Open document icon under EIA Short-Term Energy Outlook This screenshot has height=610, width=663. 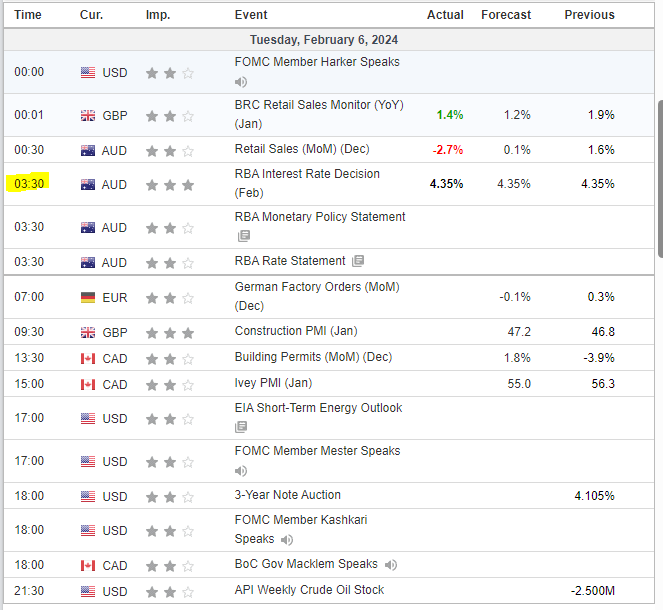[243, 427]
